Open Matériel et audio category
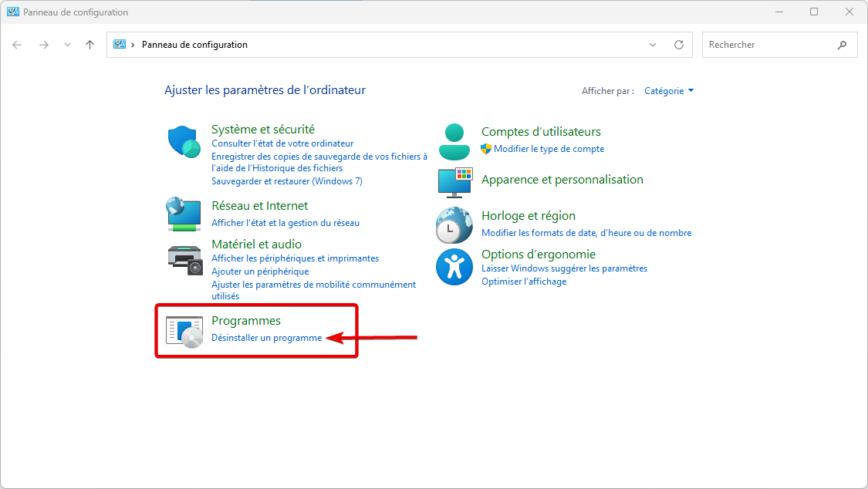The image size is (868, 489). pyautogui.click(x=256, y=244)
